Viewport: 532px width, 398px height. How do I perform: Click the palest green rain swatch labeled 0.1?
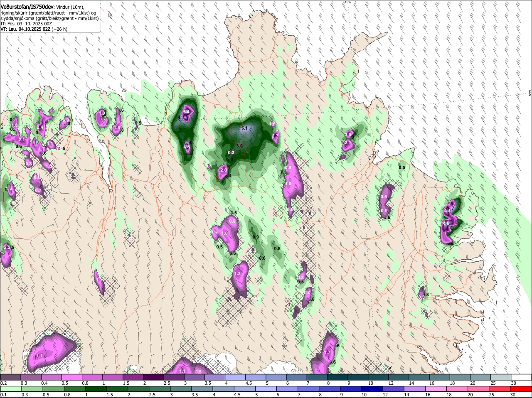coord(10,389)
